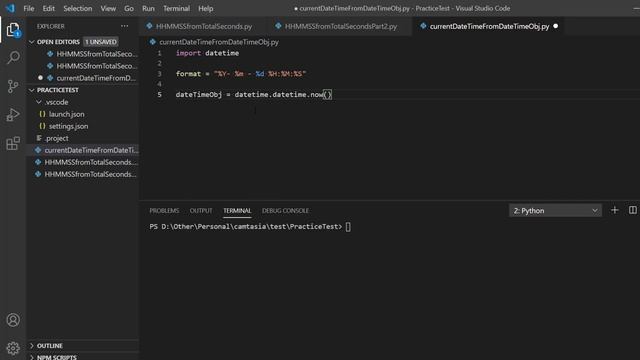
Task: Click breadcrumb currentDateTimeFromDateTimeObj.py
Action: tap(219, 42)
